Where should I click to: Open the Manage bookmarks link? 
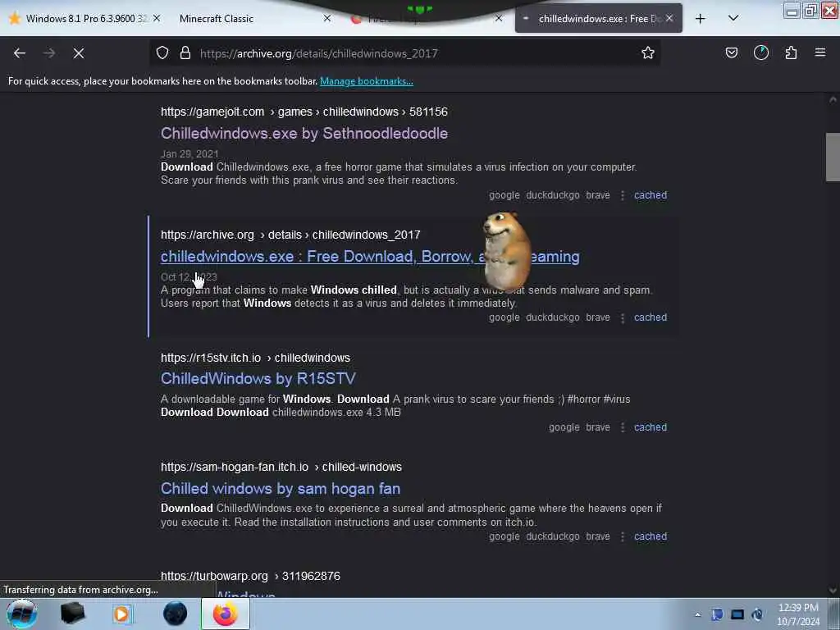pos(367,81)
